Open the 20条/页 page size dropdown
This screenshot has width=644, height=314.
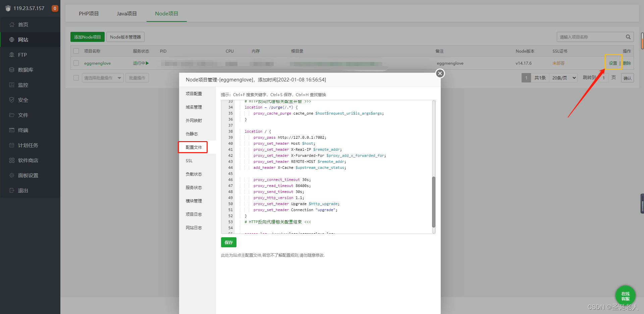563,78
